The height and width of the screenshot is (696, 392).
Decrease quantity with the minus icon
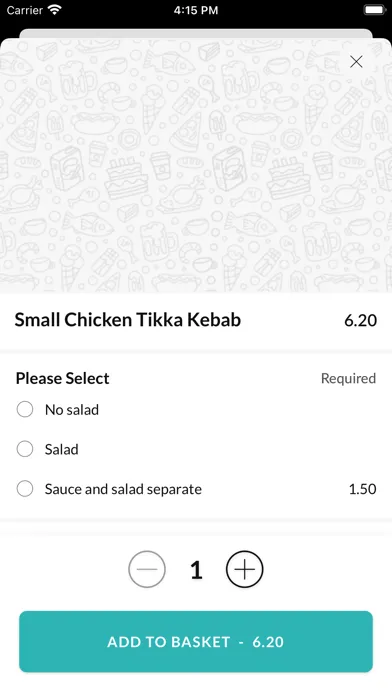pyautogui.click(x=147, y=569)
